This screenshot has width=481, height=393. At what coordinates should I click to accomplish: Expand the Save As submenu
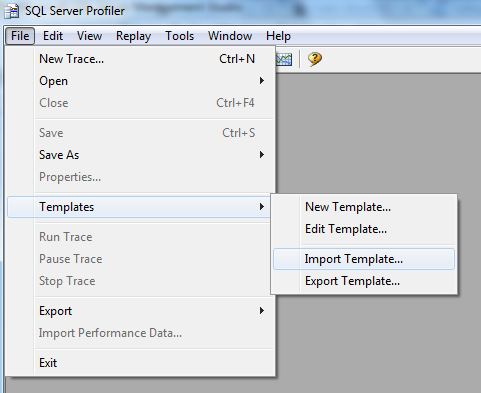click(x=140, y=155)
